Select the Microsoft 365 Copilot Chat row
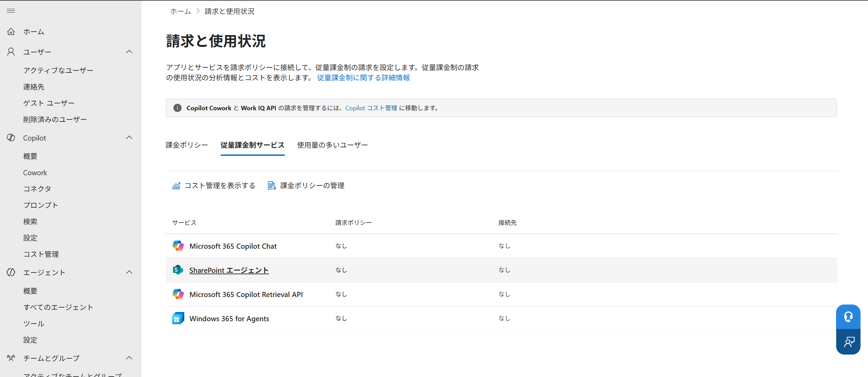Viewport: 868px width, 377px height. [501, 246]
